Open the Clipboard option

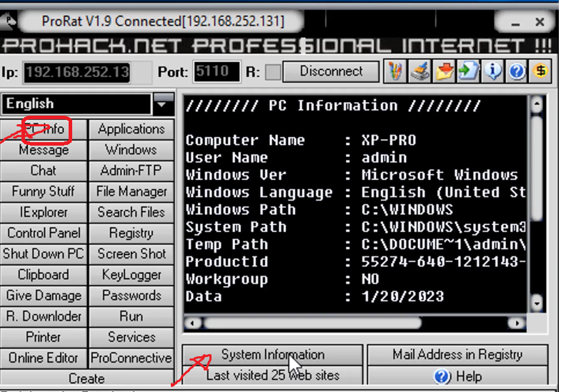[44, 275]
